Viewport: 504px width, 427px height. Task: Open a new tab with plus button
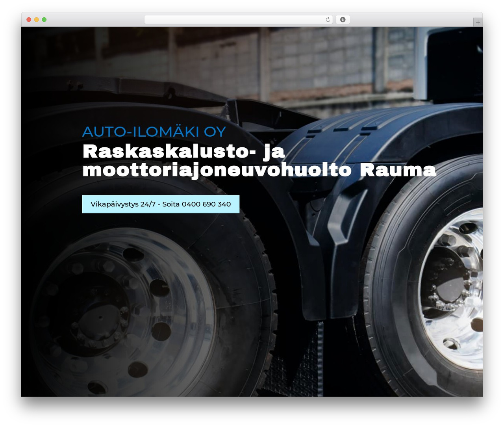coord(478,22)
